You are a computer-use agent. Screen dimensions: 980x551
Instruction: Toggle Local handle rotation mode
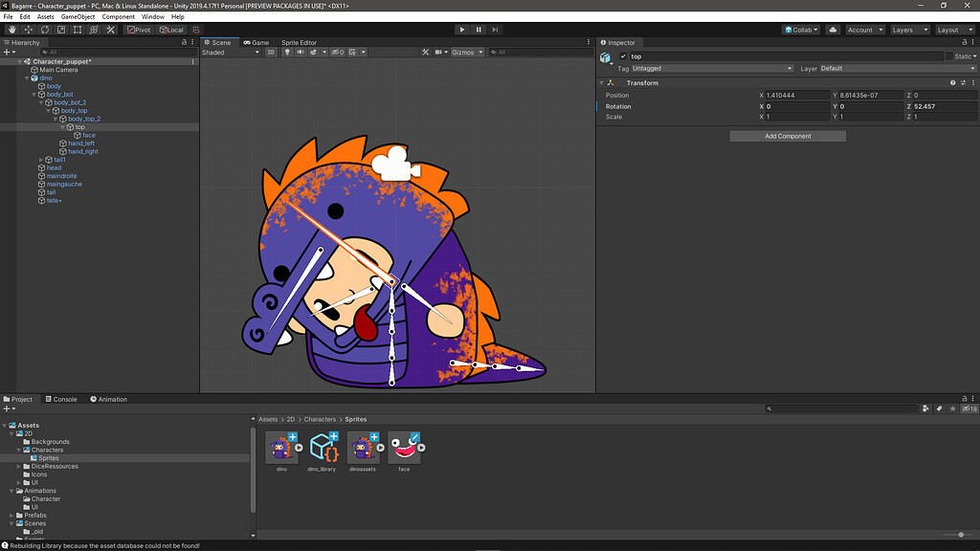[170, 30]
